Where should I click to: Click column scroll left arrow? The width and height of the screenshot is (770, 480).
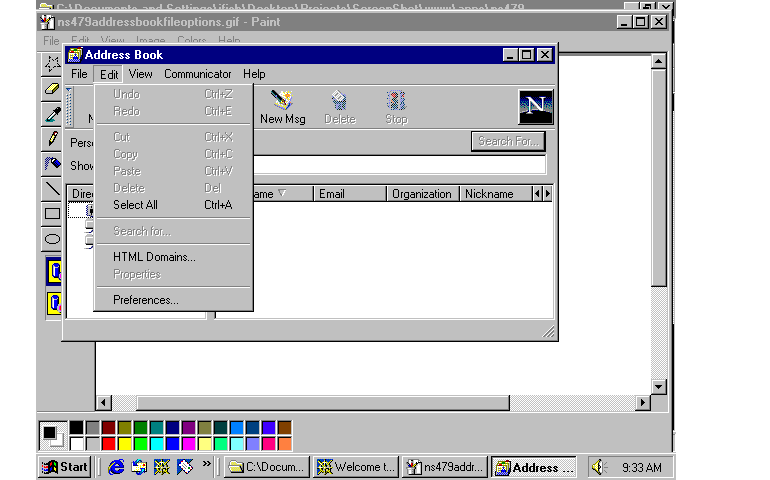pyautogui.click(x=537, y=194)
